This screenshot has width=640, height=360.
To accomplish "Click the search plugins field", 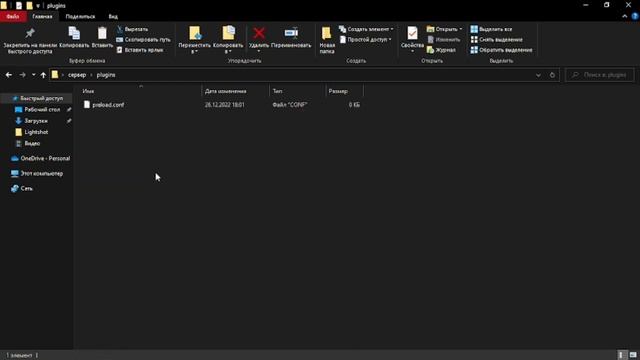I will (x=600, y=75).
